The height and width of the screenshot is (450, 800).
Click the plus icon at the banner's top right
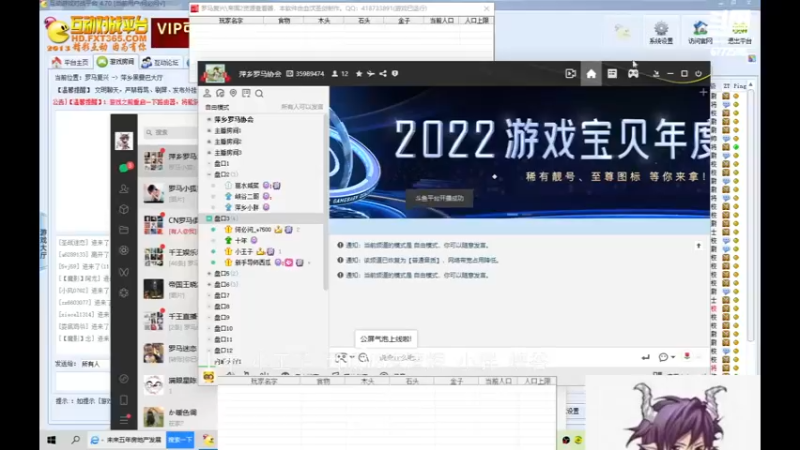click(703, 92)
